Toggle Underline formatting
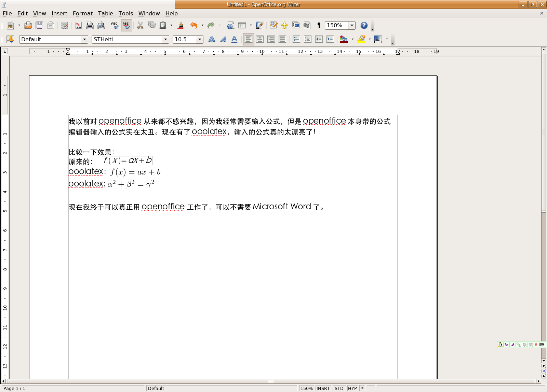Screen dimensions: 547x392 pyautogui.click(x=235, y=39)
